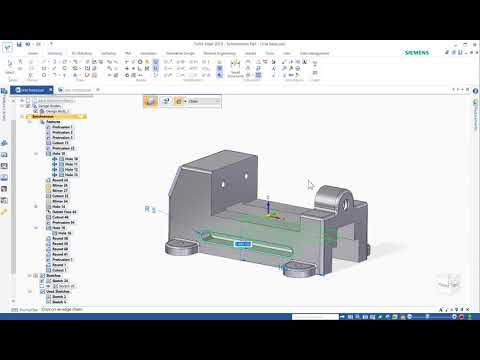Screen dimensions: 480x360
Task: Toggle the Sketch 24 visibility checkbox
Action: click(x=42, y=281)
